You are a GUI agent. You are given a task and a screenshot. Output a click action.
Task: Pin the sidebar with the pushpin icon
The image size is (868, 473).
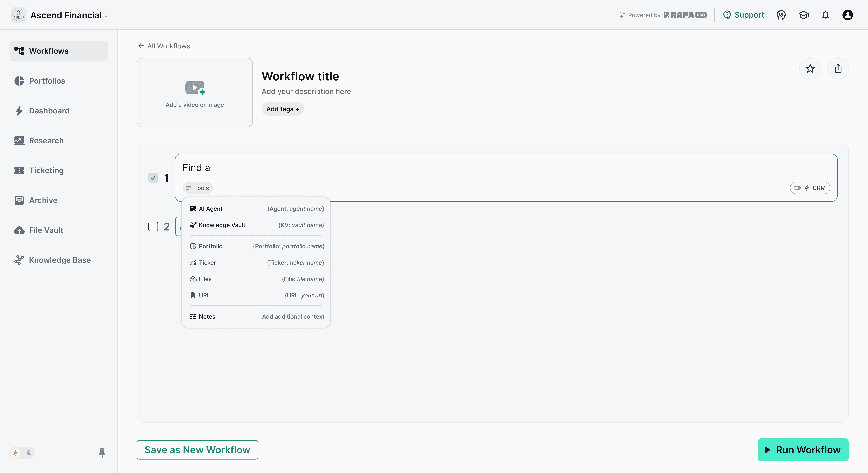coord(102,453)
